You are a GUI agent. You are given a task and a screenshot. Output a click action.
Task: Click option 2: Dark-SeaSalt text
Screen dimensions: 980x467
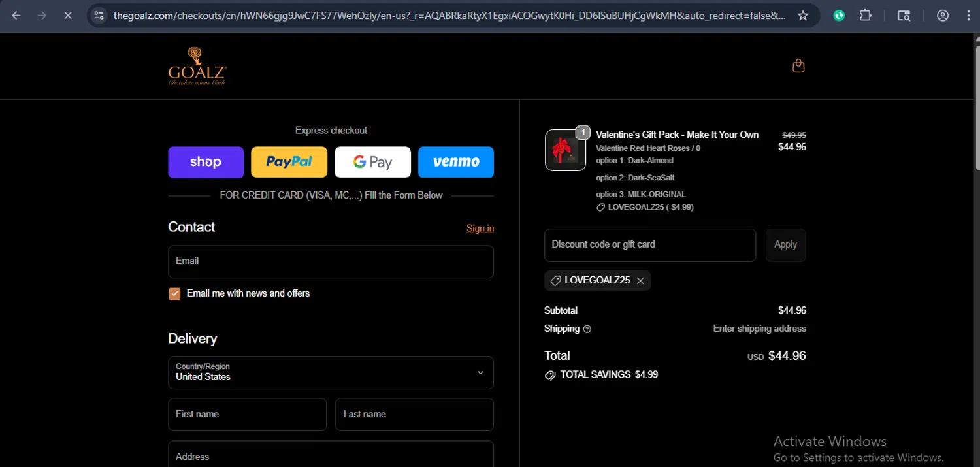[635, 178]
